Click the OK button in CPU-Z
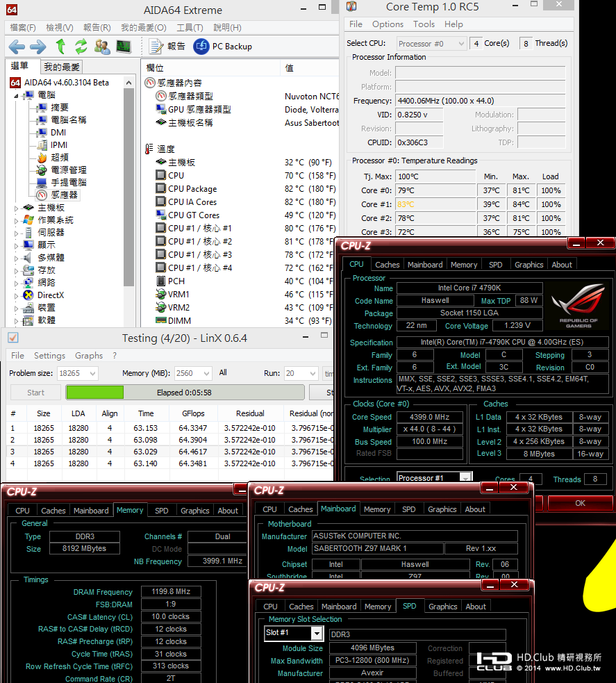This screenshot has width=616, height=683. click(580, 503)
